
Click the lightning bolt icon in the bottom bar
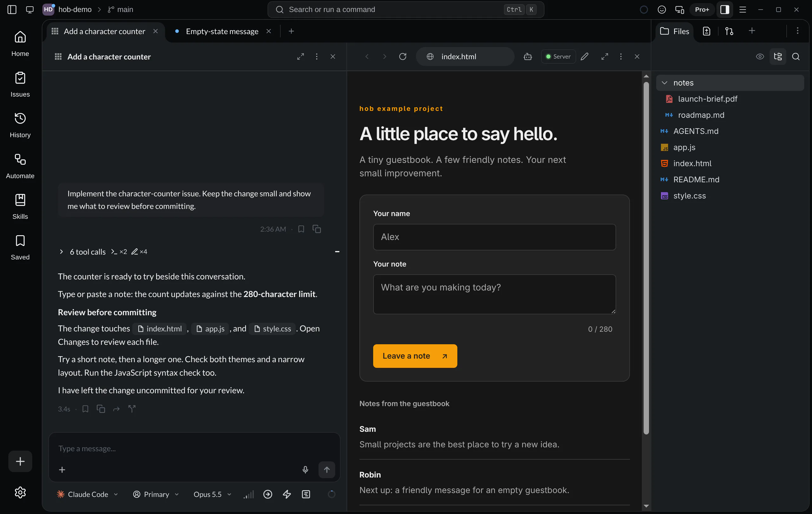[287, 494]
